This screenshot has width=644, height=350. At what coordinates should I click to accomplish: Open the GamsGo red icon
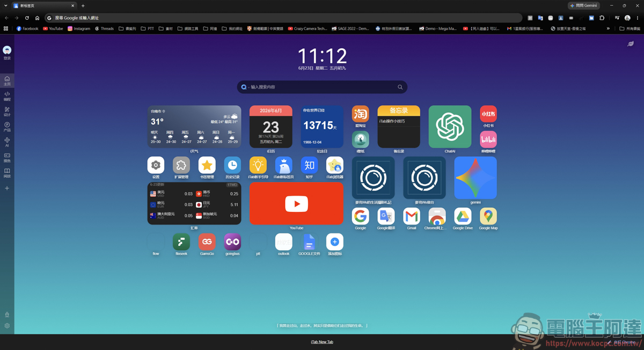click(x=207, y=242)
